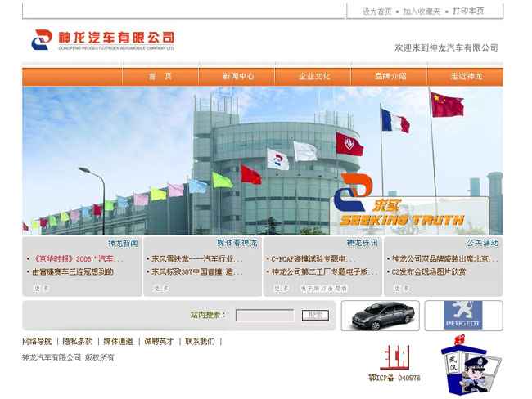Viewport: 532px width, 399px height.
Task: Open the 《京华时报》2006 news headline
Action: (78, 259)
